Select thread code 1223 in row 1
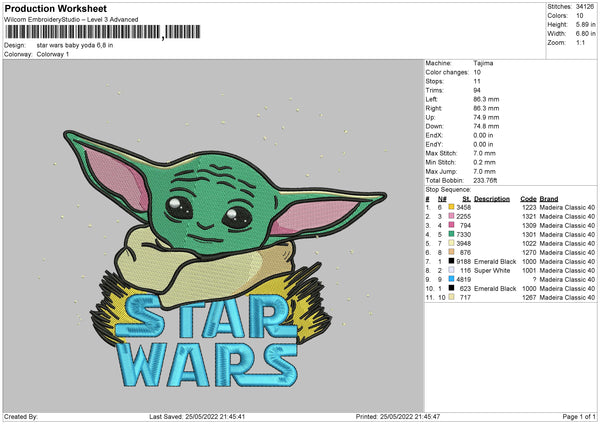 click(x=529, y=207)
